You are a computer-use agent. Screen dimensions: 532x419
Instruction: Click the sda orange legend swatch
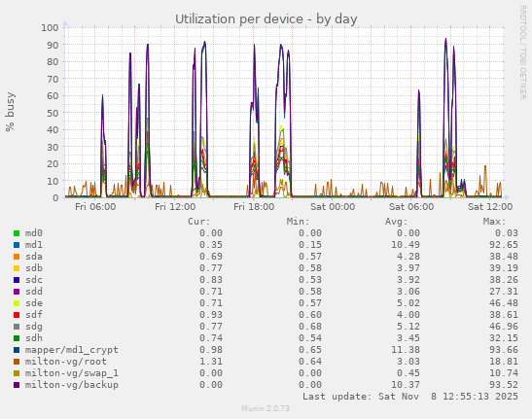pyautogui.click(x=17, y=257)
